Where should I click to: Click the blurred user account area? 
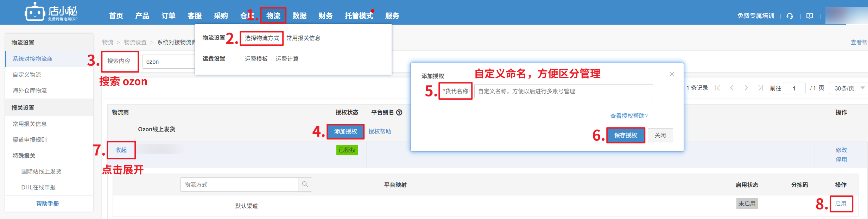coord(846,15)
